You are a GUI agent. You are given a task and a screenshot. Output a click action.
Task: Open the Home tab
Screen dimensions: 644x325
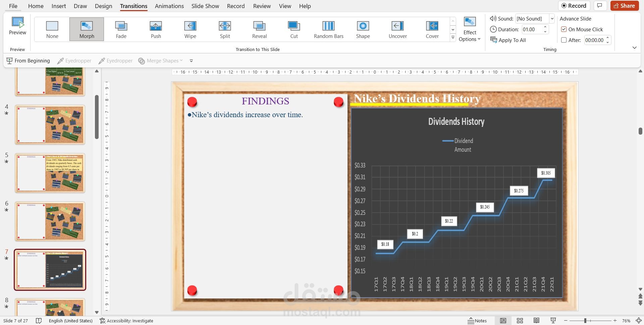36,6
